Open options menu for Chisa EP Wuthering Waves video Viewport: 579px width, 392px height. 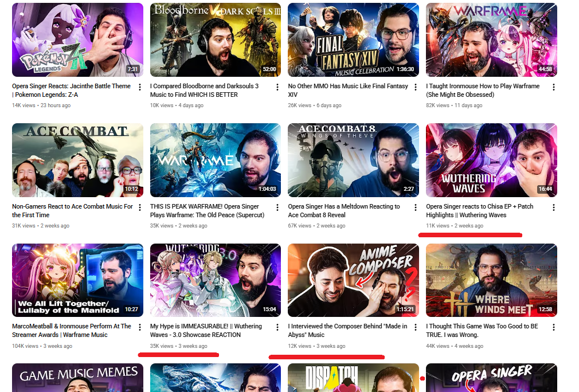point(554,207)
